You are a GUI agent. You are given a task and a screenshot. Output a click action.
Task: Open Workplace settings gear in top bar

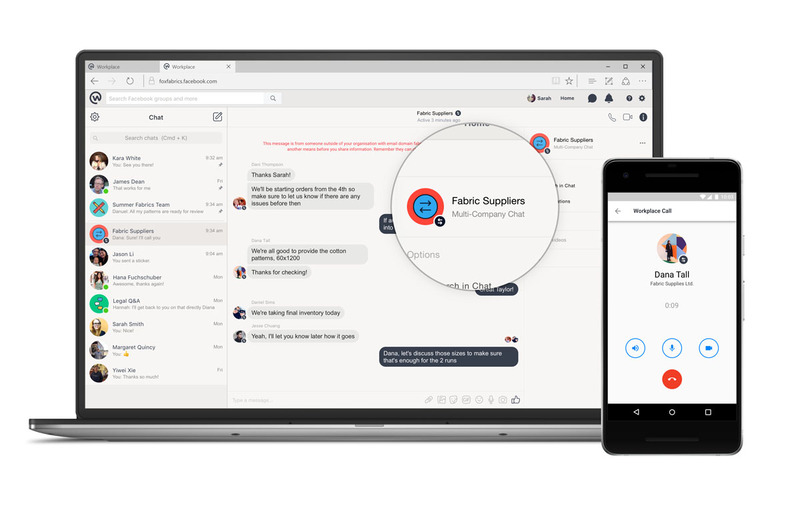[642, 98]
